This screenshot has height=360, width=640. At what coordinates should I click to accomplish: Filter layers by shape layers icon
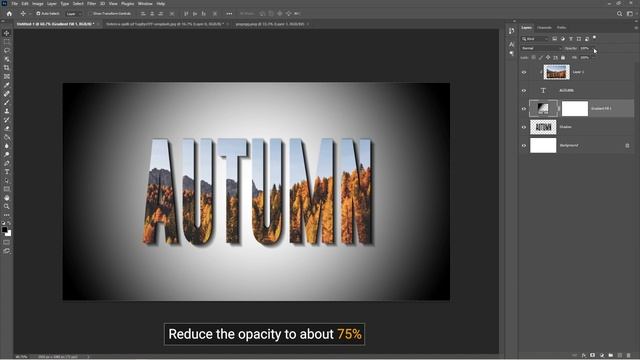pos(579,39)
